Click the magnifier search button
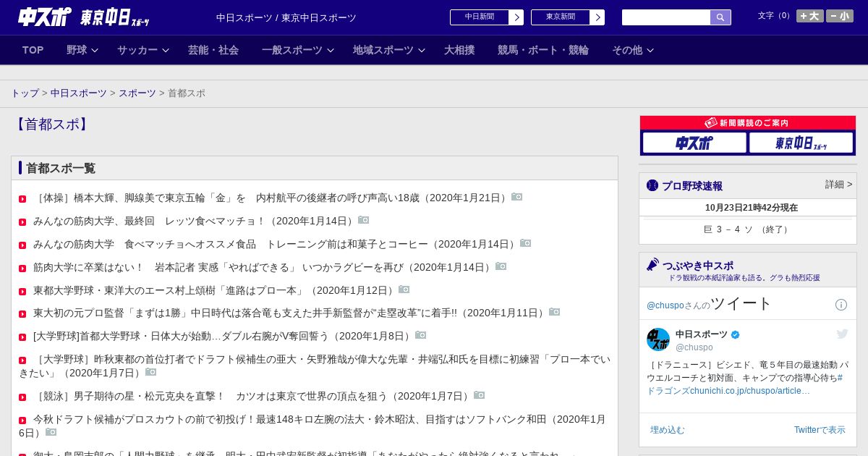868x456 pixels. 720,17
